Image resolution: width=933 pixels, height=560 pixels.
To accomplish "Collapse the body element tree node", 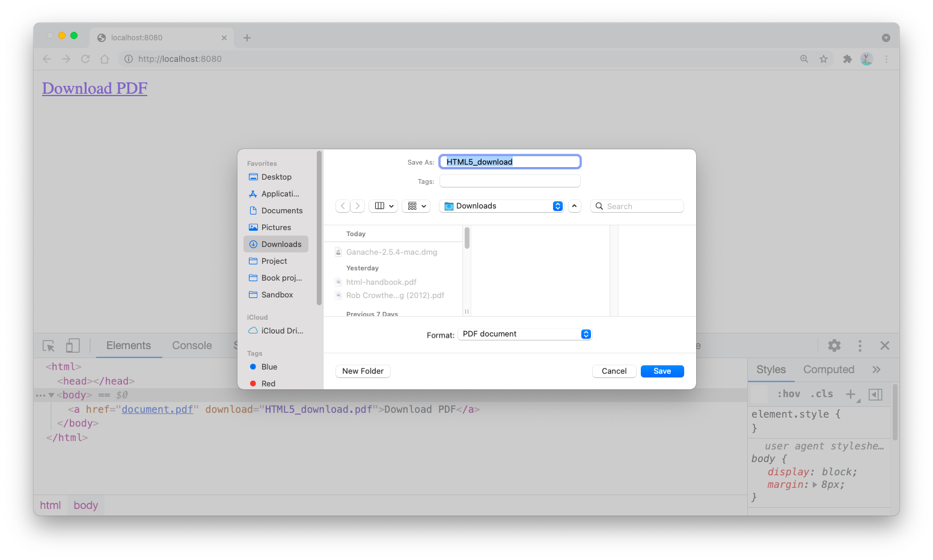I will 52,395.
